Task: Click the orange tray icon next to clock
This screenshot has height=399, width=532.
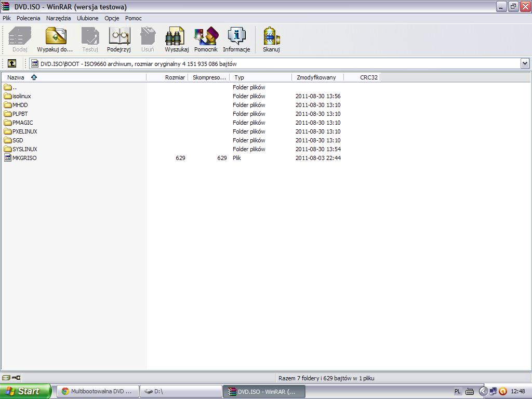Action: 503,391
